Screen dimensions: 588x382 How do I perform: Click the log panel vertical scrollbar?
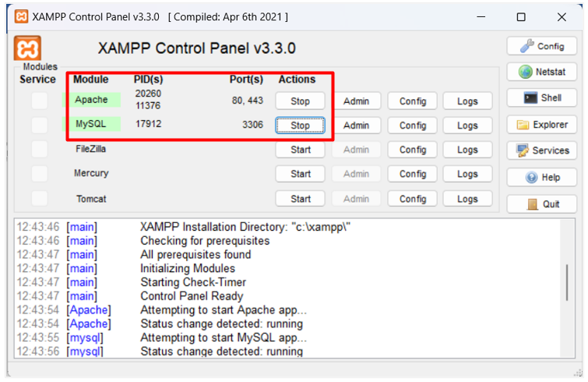[x=566, y=283]
